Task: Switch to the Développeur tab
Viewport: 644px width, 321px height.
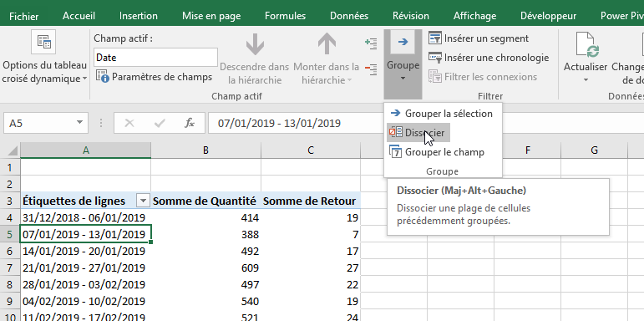Action: pyautogui.click(x=548, y=16)
